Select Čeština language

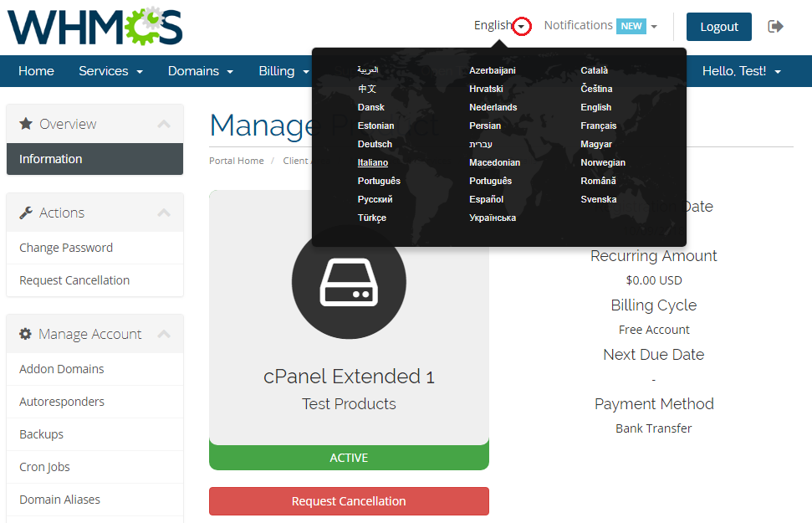click(x=596, y=89)
